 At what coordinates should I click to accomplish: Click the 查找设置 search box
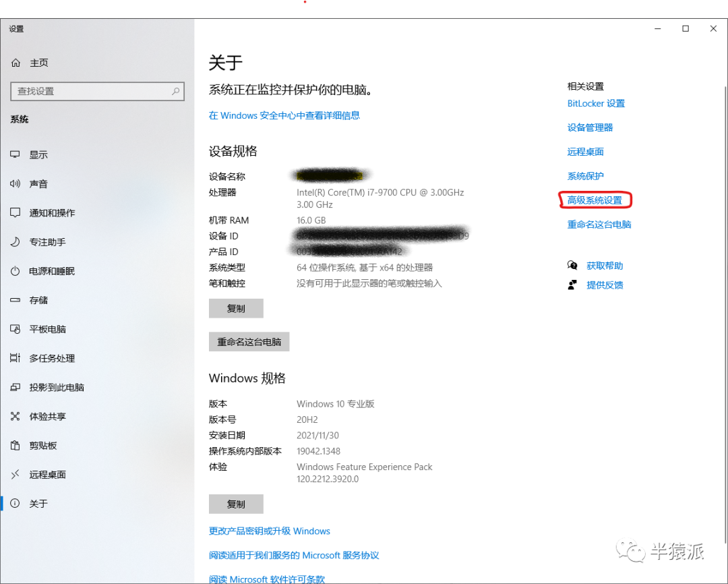(97, 91)
